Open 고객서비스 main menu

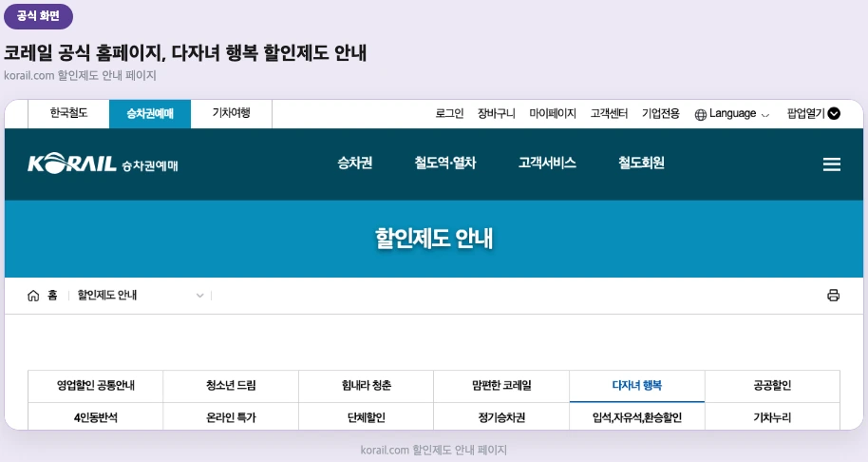click(547, 163)
